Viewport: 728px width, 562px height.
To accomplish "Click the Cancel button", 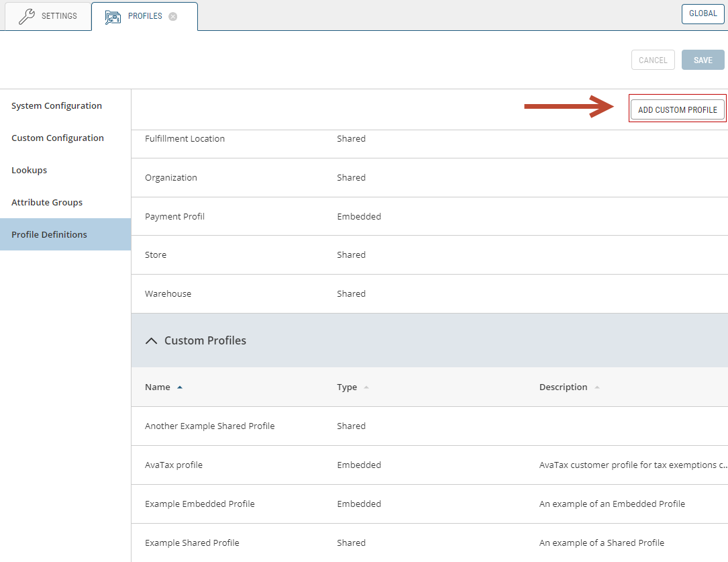I will 652,60.
